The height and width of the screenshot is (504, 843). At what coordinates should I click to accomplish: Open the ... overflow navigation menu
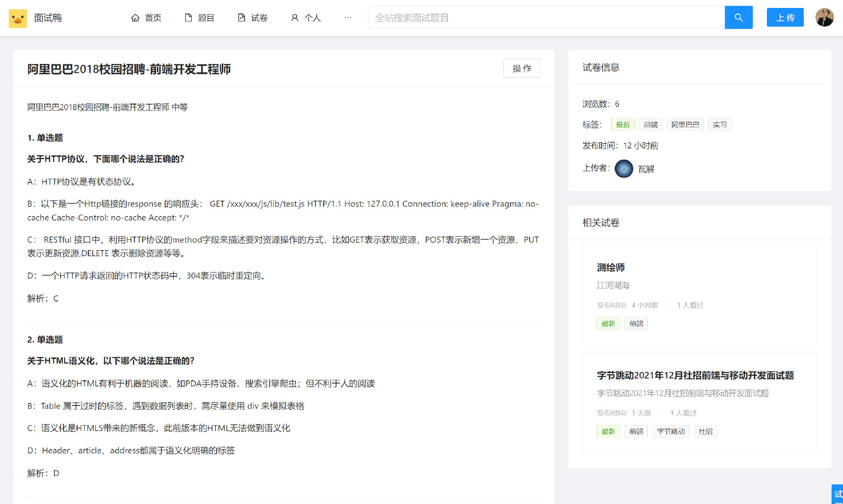[x=347, y=17]
